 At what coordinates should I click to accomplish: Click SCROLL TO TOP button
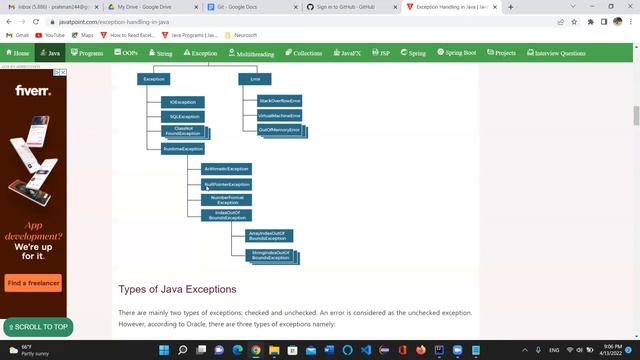(38, 327)
